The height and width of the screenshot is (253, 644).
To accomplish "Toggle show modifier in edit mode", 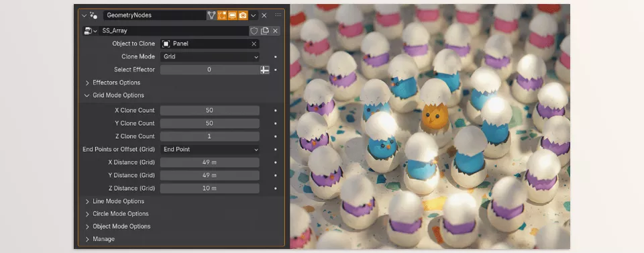I will click(x=222, y=15).
